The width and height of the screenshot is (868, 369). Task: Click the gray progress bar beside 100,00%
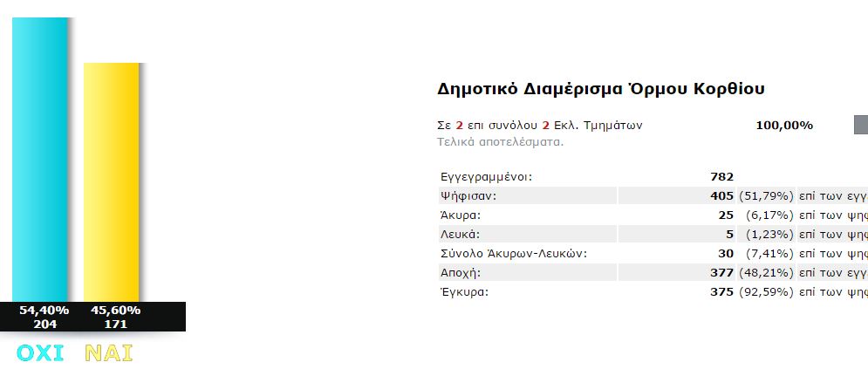tap(861, 125)
